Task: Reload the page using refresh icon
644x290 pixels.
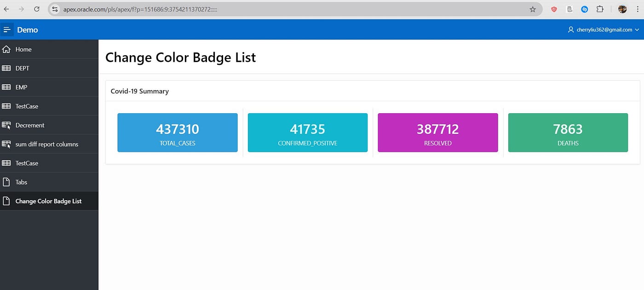Action: click(37, 9)
